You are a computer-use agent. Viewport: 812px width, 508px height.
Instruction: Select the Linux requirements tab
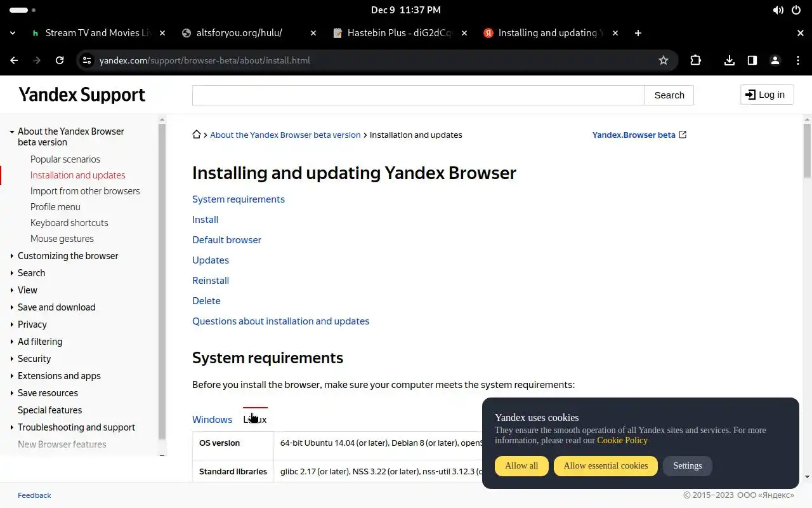(255, 420)
